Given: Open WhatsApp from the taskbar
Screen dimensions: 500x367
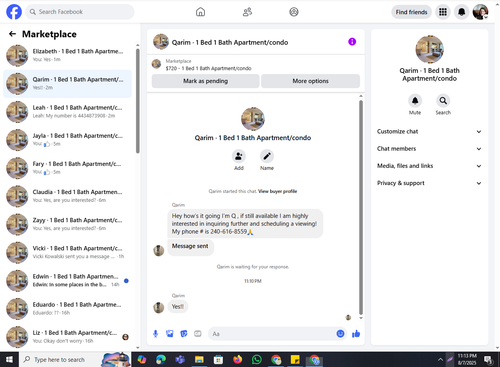Looking at the screenshot, I should pyautogui.click(x=257, y=359).
